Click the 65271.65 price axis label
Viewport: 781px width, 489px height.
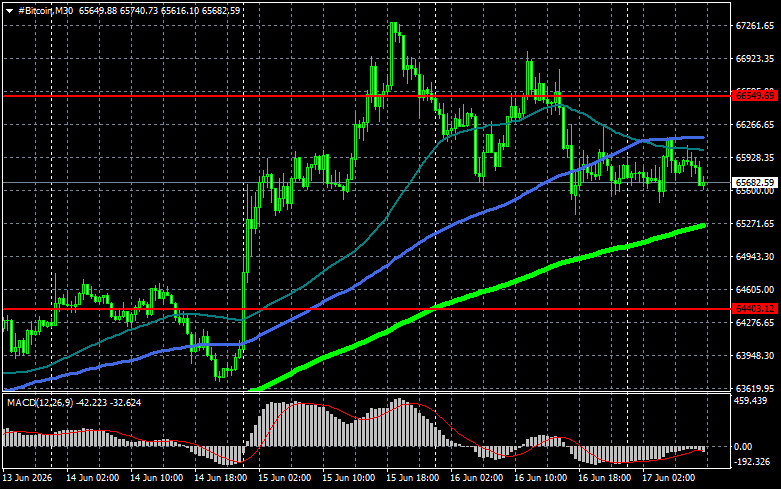click(x=755, y=224)
